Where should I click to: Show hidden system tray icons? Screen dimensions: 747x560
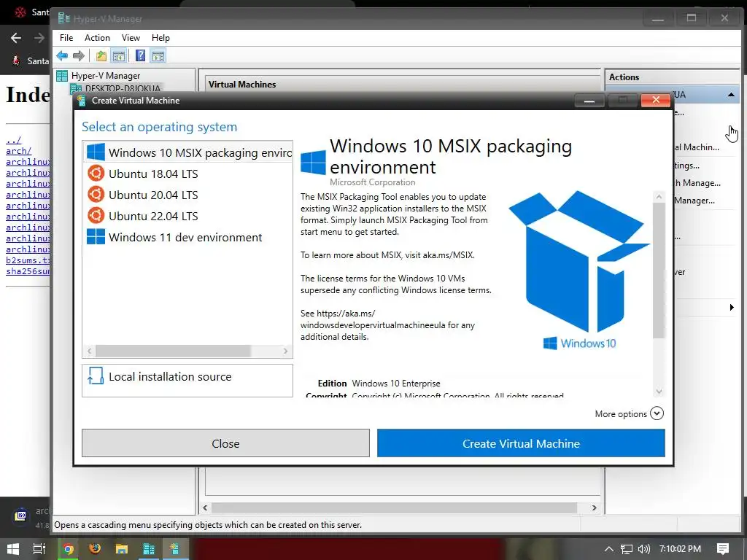pos(609,549)
